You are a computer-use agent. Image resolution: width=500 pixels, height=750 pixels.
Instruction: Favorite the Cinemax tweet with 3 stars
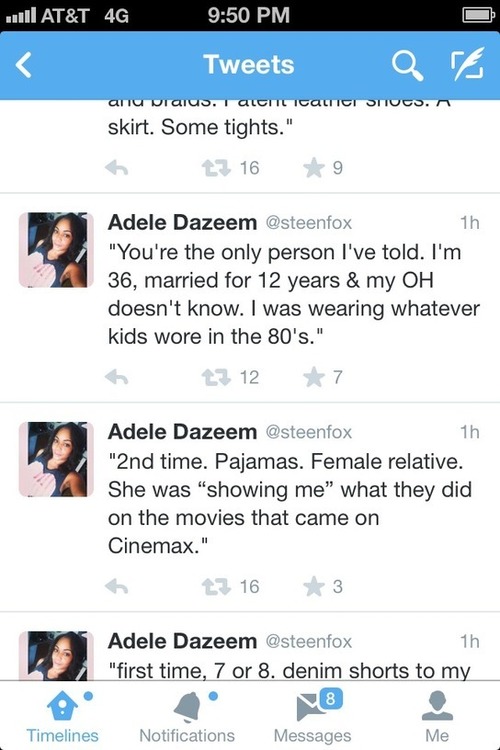[314, 586]
